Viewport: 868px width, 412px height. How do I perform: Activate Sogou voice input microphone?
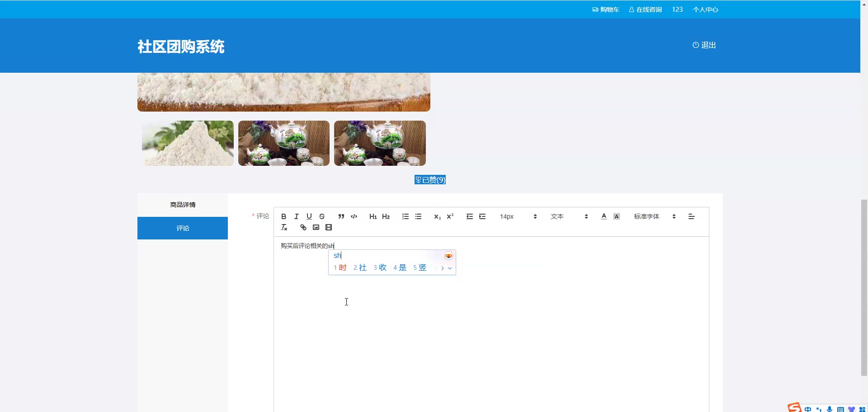(830, 409)
